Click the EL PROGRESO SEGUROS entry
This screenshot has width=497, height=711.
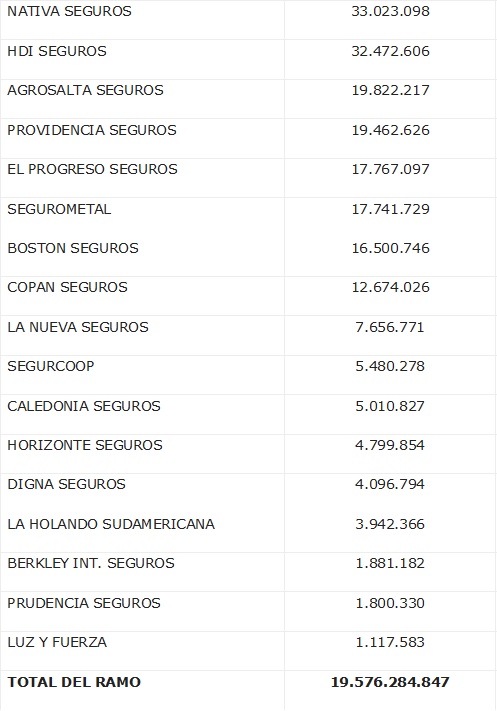pos(92,169)
